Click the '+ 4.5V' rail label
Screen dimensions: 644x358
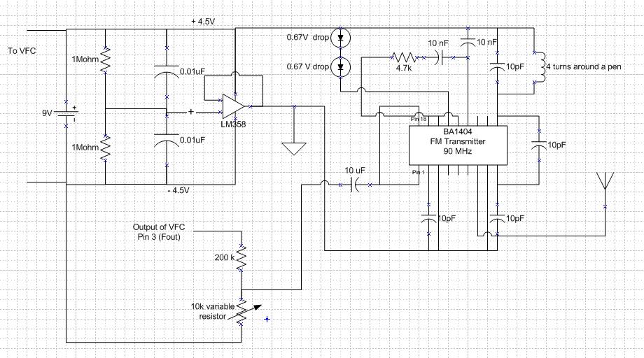tap(203, 22)
